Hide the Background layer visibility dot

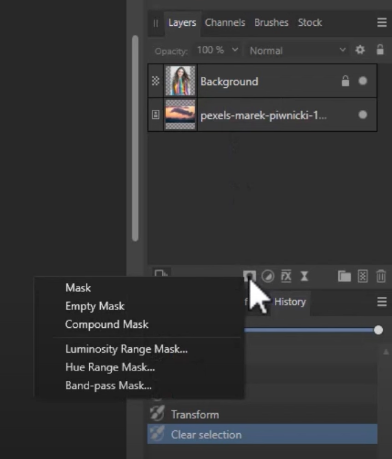point(363,81)
